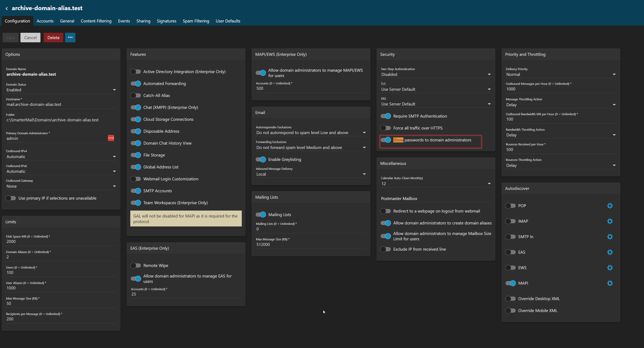
Task: Click the red Delete button
Action: coord(53,38)
